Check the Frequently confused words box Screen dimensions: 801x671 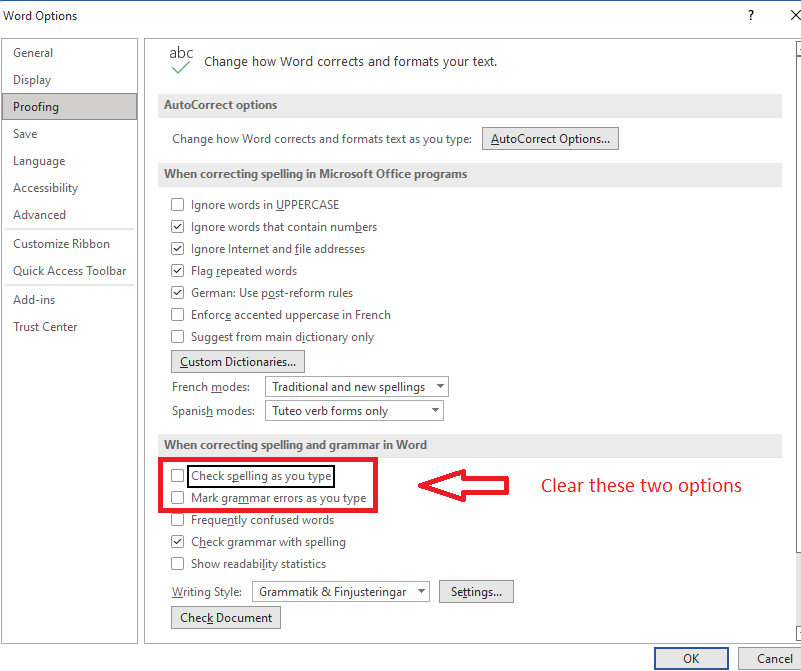pyautogui.click(x=178, y=520)
